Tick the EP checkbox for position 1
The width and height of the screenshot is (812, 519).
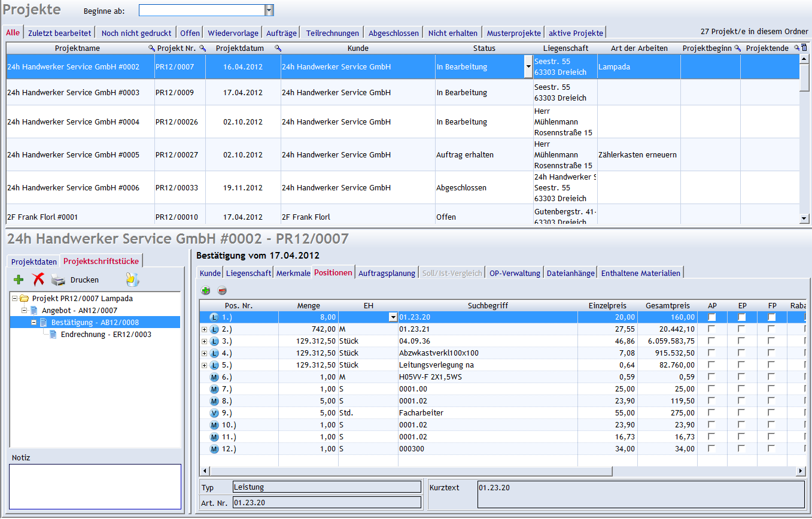coord(742,317)
